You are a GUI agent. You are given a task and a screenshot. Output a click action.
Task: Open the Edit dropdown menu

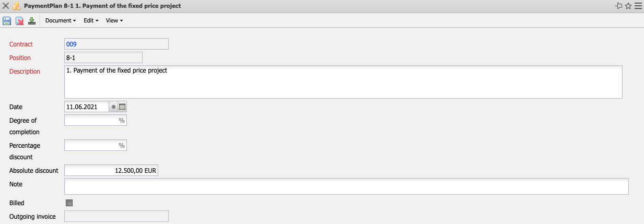[x=91, y=21]
